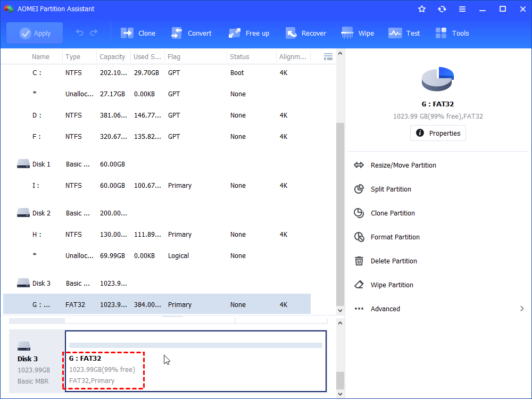Click the undo arrow icon
This screenshot has width=532, height=399.
(80, 33)
